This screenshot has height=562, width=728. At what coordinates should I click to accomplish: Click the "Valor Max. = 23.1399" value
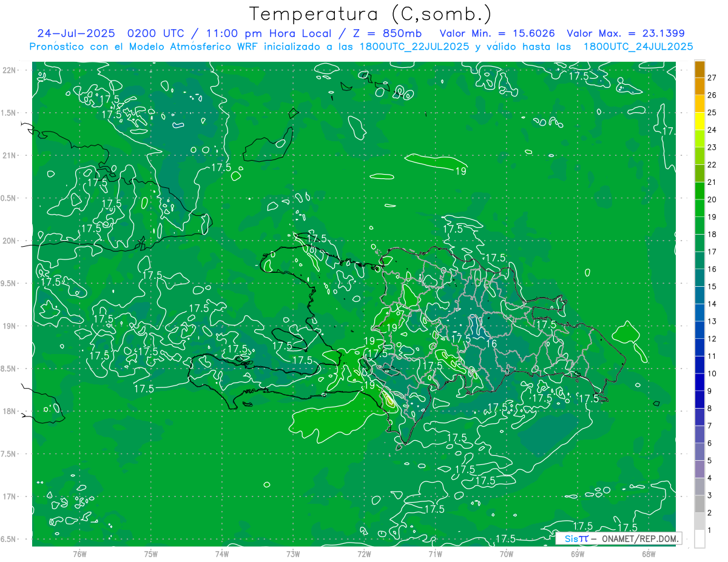[x=625, y=33]
